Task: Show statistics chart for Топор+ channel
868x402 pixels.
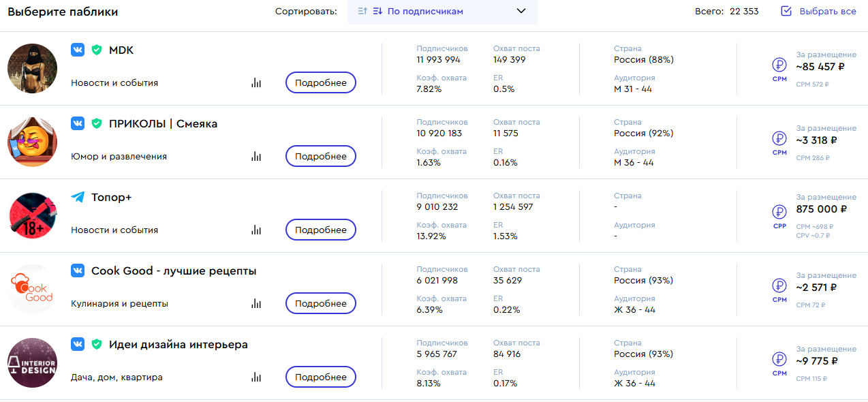Action: [256, 230]
